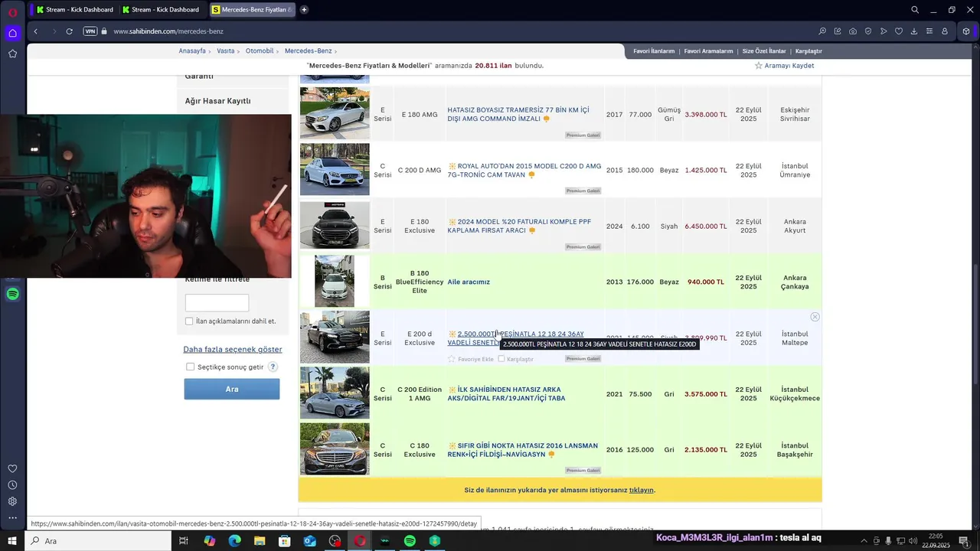Image resolution: width=980 pixels, height=551 pixels.
Task: Click Aramayı Kaydet save search link
Action: pos(785,66)
